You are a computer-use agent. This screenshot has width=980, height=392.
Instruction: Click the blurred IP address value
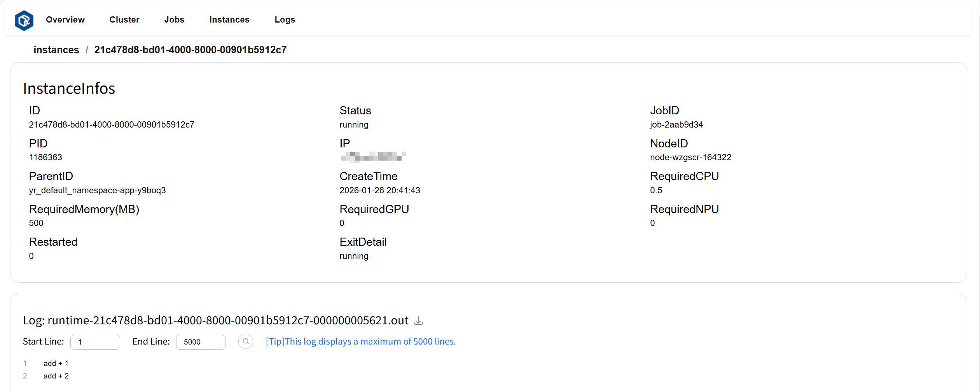[373, 156]
